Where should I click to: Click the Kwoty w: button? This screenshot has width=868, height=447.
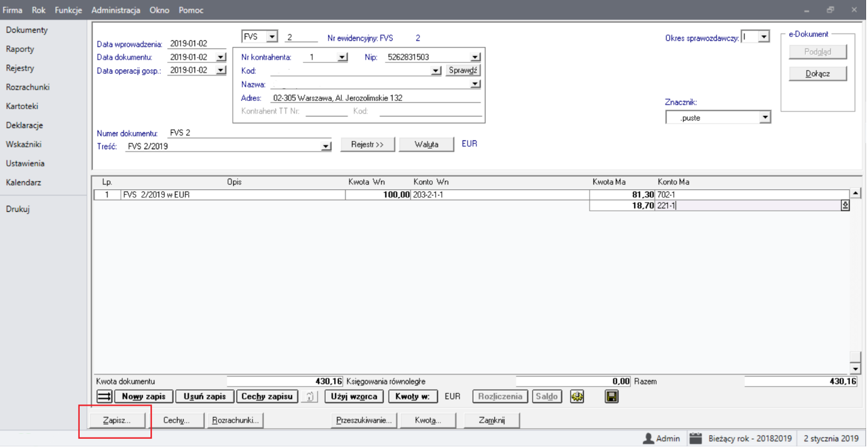click(x=413, y=397)
